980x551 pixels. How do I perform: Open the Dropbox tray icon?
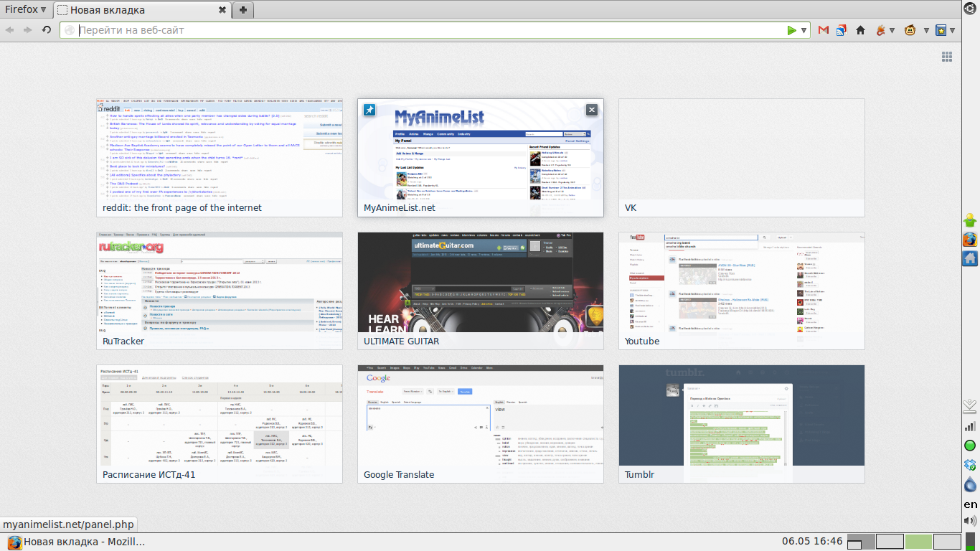pyautogui.click(x=970, y=465)
